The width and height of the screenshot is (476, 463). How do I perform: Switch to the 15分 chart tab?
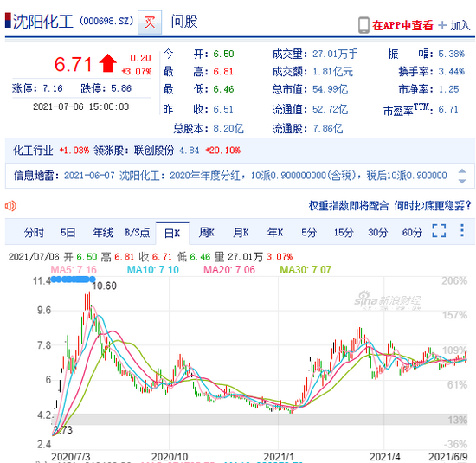pyautogui.click(x=344, y=233)
